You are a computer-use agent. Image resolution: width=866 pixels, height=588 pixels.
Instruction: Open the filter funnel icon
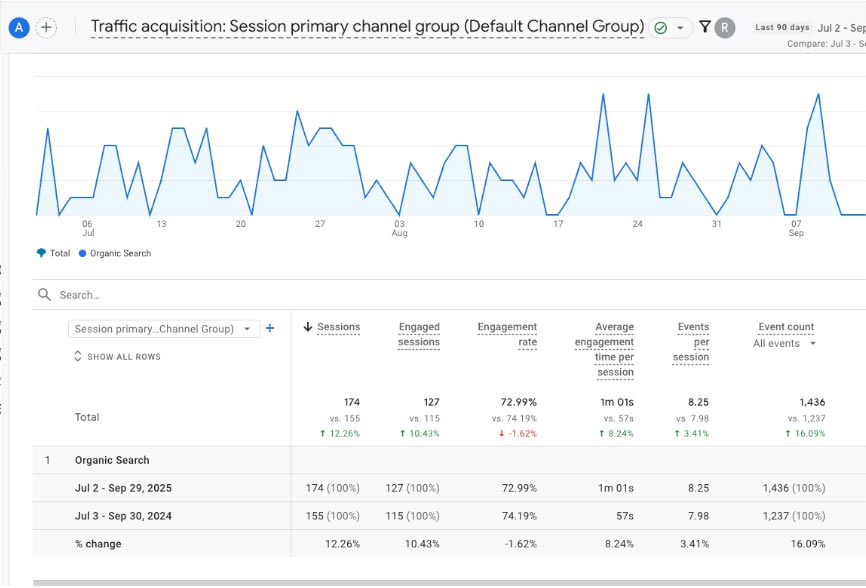pos(705,27)
